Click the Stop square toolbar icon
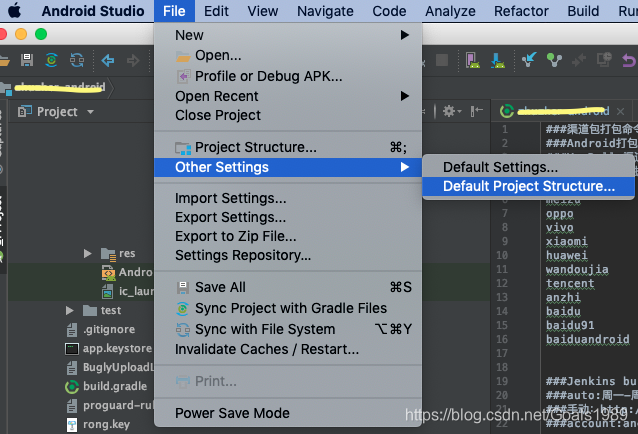This screenshot has height=434, width=638. pos(442,60)
